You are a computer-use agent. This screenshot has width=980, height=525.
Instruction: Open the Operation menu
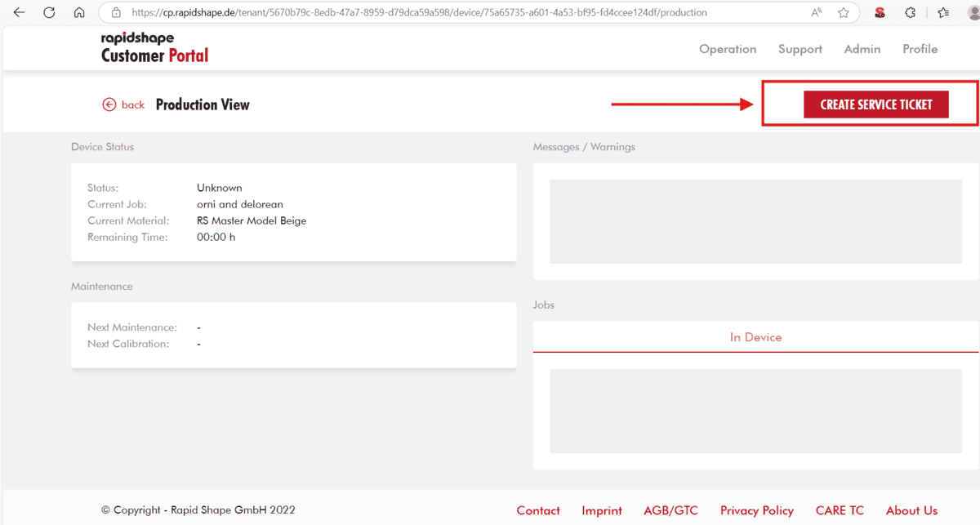727,49
